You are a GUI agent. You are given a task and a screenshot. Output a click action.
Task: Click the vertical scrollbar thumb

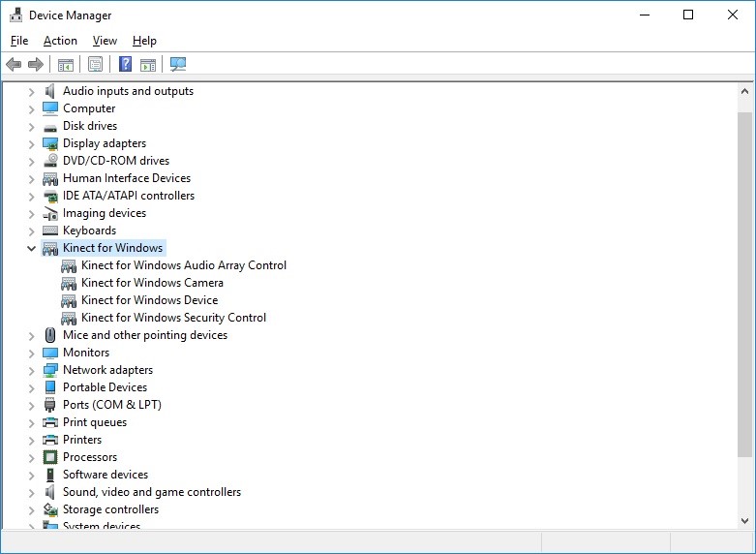click(x=744, y=284)
